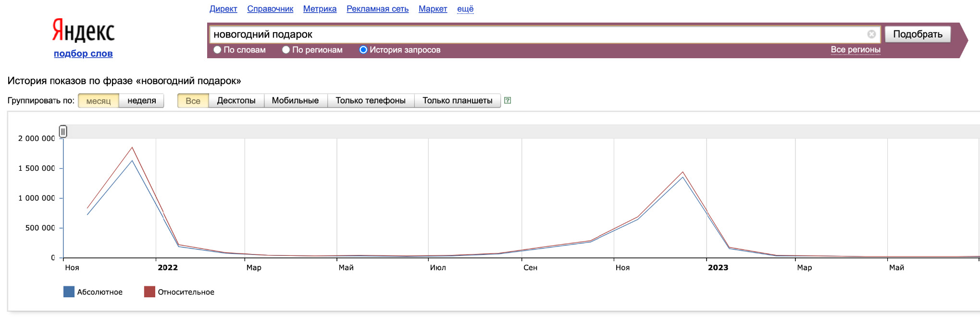Click the Подобрать button
Image resolution: width=980 pixels, height=318 pixels.
(918, 34)
